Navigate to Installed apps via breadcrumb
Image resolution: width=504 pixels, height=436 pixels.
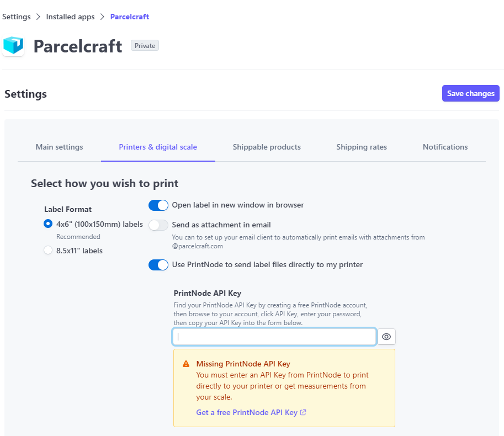[70, 16]
